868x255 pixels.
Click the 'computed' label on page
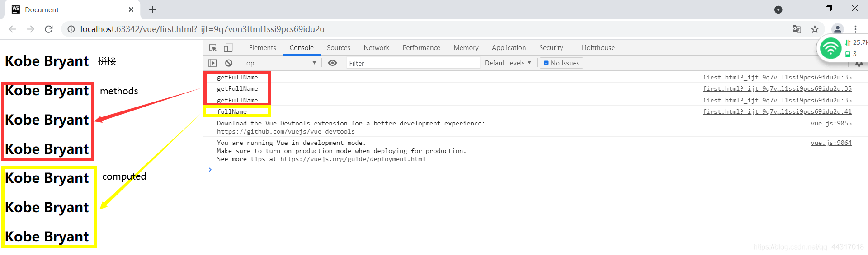point(124,176)
